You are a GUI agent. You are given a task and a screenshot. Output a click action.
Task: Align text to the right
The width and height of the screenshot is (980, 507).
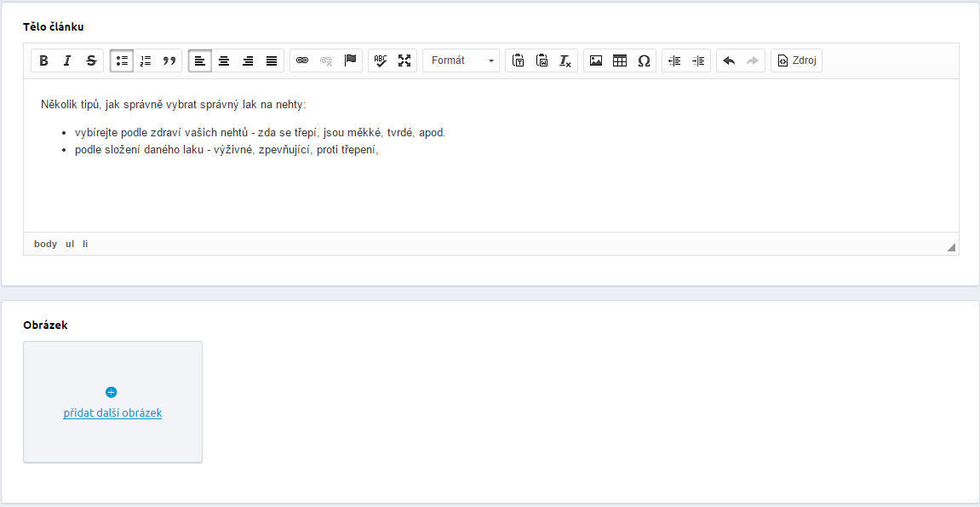(248, 60)
